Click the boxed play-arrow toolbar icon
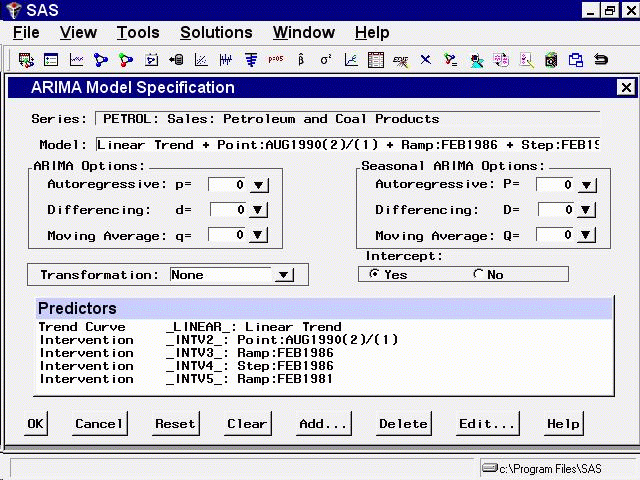 (x=151, y=60)
